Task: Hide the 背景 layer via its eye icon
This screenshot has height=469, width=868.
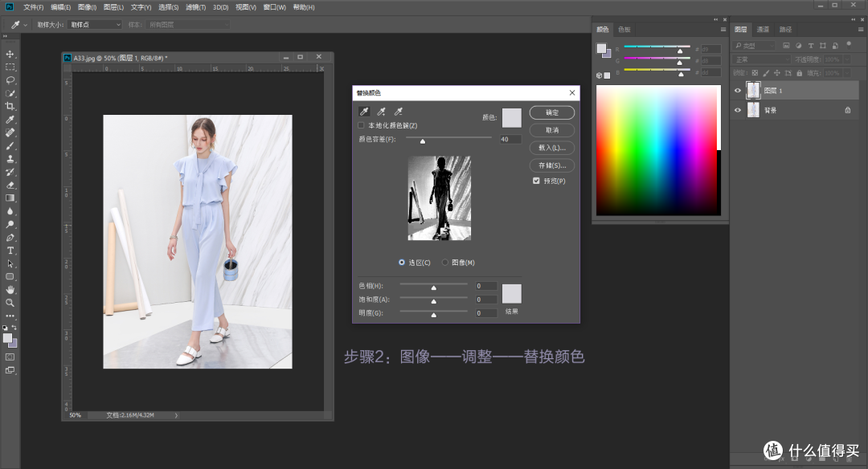Action: coord(738,110)
